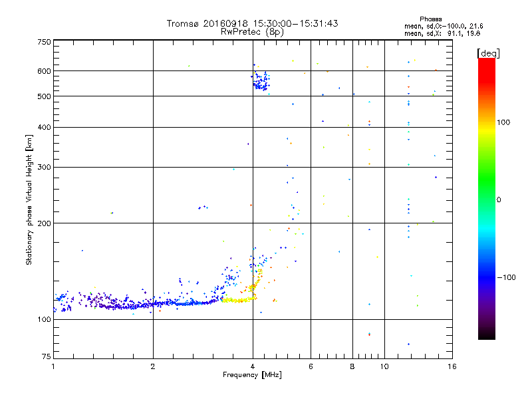Click the 'mean, sd,O:-100.0, 21.6' statistics line
This screenshot has height=399, width=532.
[444, 26]
